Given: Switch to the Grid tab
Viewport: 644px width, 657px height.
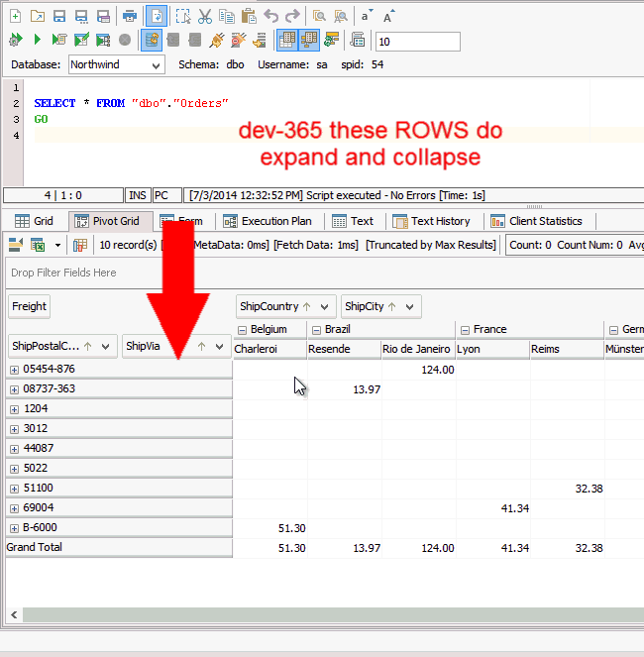Looking at the screenshot, I should click(34, 221).
